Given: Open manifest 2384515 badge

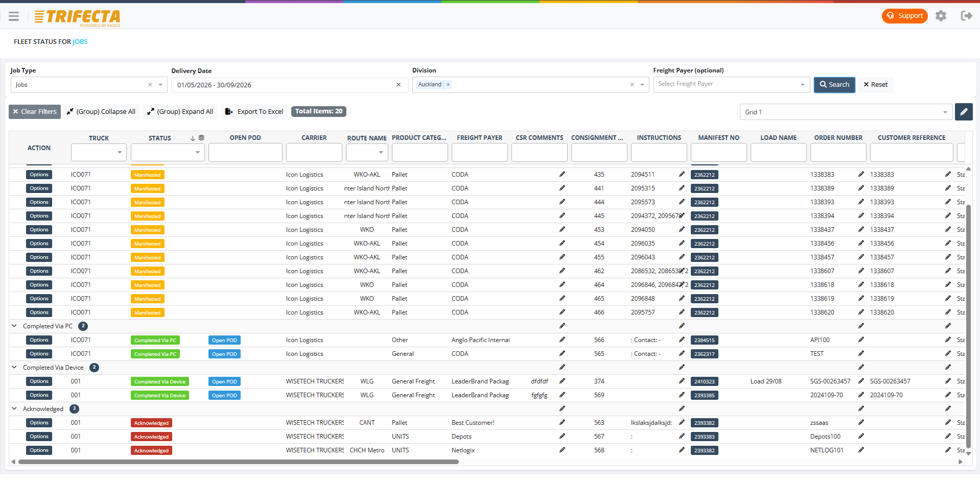Looking at the screenshot, I should (x=705, y=340).
